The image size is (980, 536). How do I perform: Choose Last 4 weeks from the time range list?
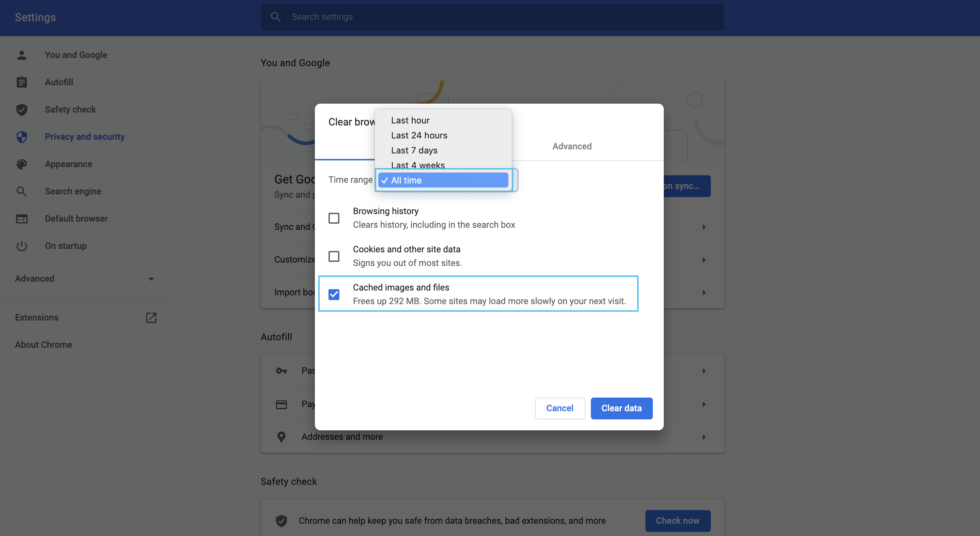pos(443,165)
